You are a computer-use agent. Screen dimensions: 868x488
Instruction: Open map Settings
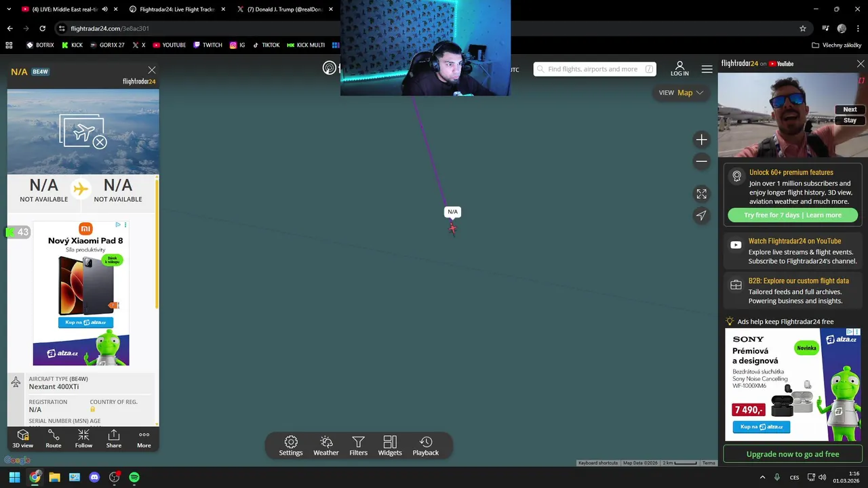pos(291,446)
